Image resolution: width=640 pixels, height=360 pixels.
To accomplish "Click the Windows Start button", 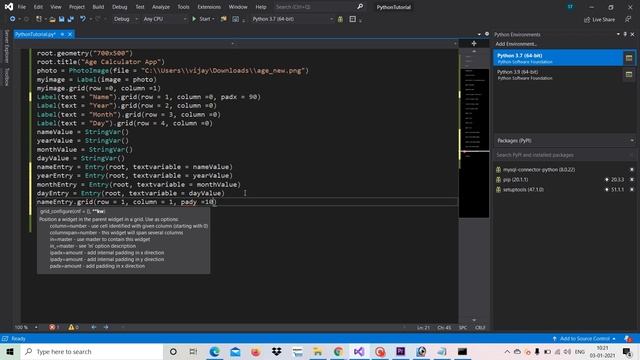I will (10, 351).
